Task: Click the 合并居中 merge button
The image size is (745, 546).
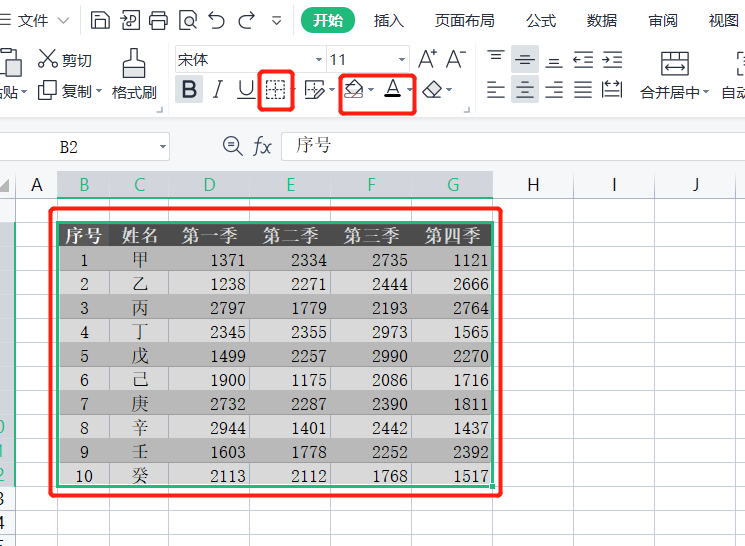Action: 675,75
